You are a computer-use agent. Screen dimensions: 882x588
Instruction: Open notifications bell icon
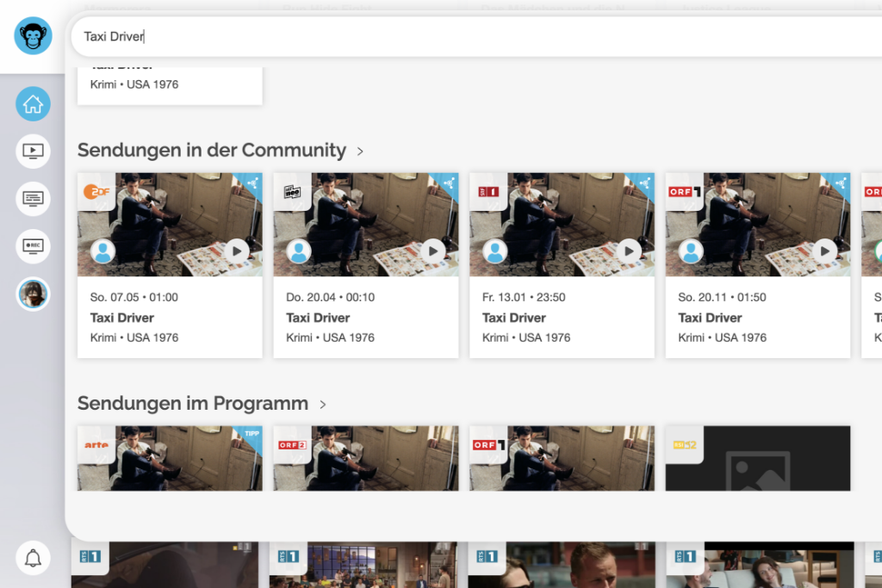click(34, 558)
